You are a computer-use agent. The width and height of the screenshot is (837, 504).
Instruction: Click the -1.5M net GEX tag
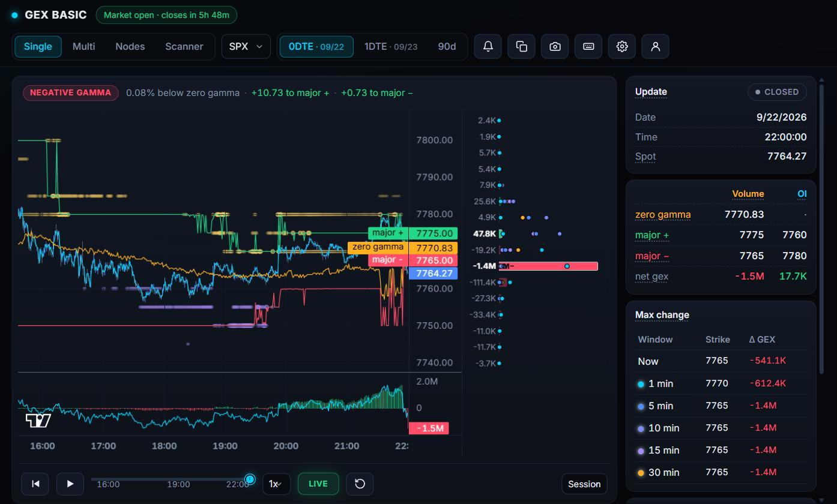coord(429,428)
